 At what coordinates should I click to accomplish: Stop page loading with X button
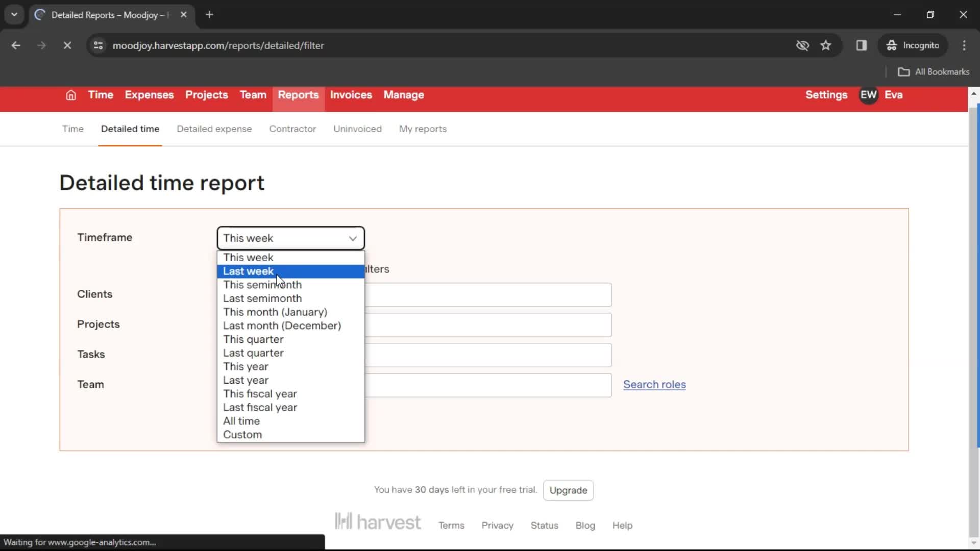click(67, 45)
